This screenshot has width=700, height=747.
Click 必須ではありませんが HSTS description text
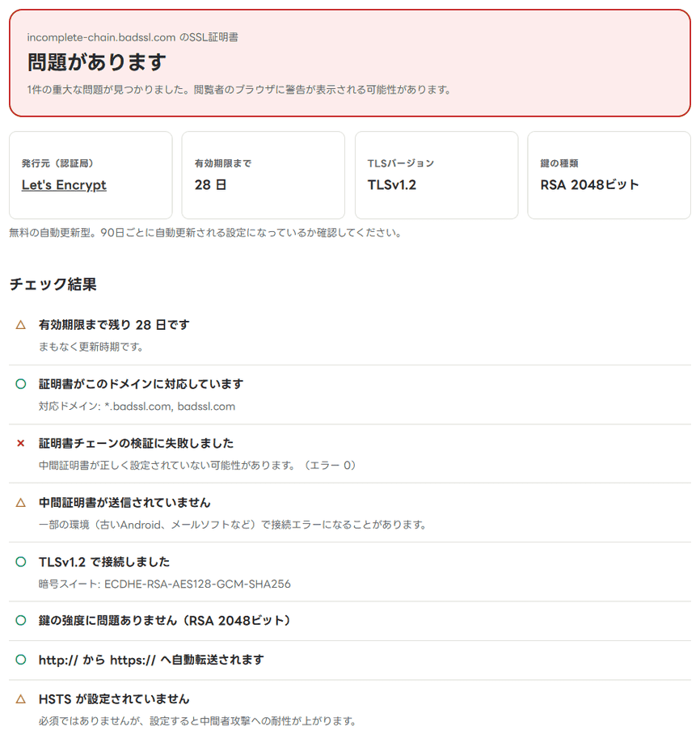pos(197,721)
